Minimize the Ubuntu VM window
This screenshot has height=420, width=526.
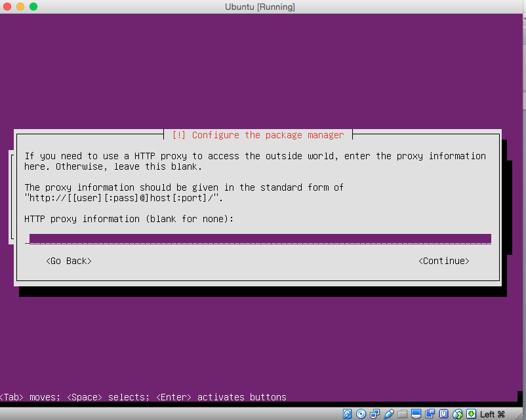[x=20, y=7]
